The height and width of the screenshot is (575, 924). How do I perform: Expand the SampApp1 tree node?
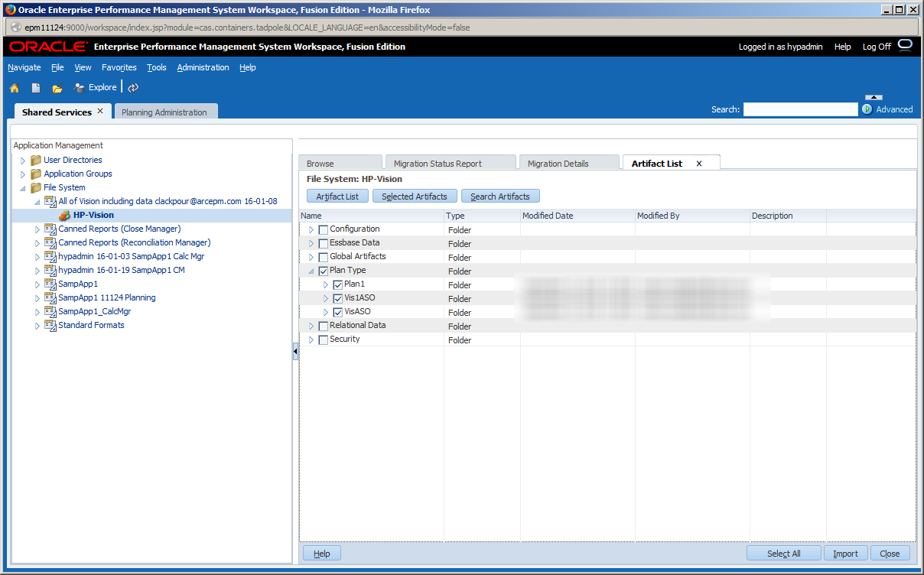click(37, 284)
